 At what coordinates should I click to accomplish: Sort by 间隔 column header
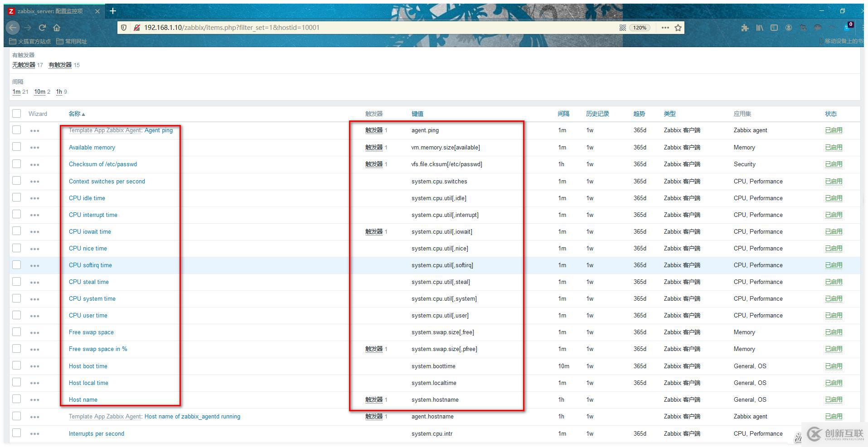pyautogui.click(x=563, y=114)
